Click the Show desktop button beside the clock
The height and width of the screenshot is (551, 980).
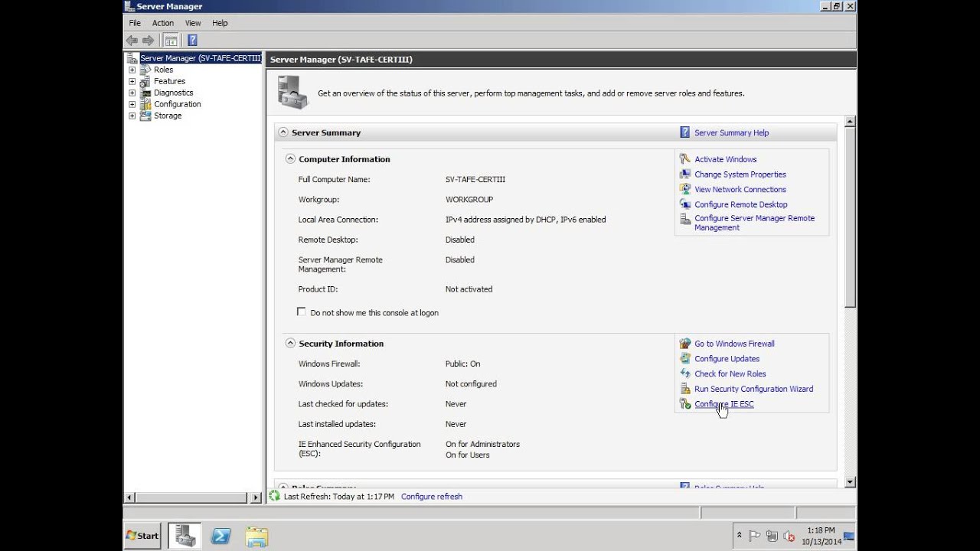click(849, 536)
